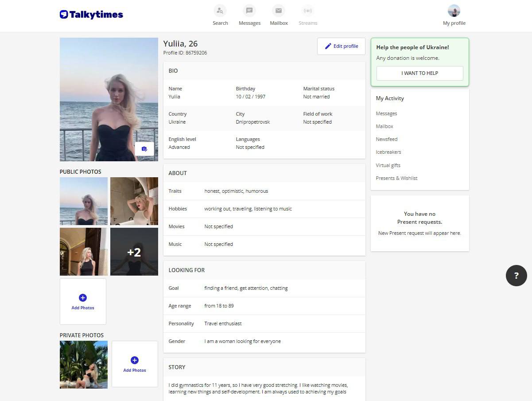Open Presents & Wishlist link
Screen dimensions: 532x401
pos(396,178)
